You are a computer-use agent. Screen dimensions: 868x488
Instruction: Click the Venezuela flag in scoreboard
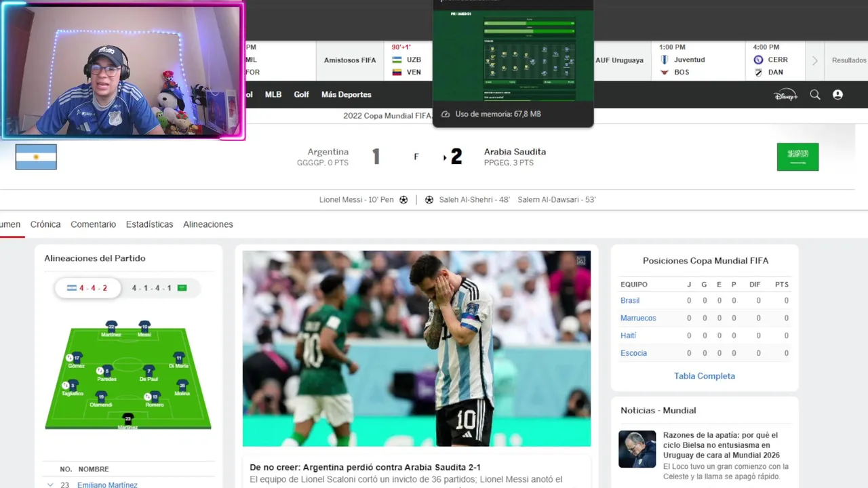[x=397, y=72]
